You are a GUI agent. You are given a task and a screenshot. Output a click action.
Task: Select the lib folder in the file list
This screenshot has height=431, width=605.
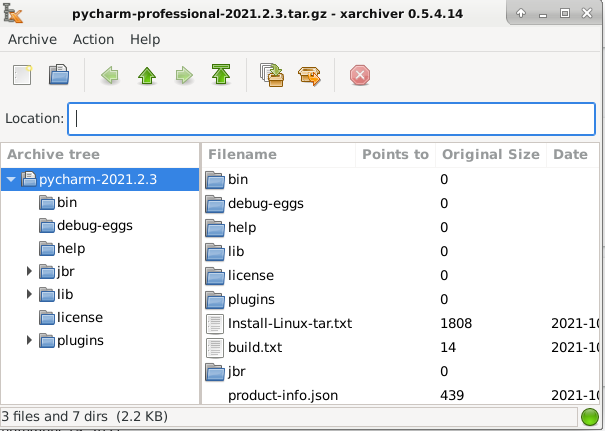coord(401,252)
